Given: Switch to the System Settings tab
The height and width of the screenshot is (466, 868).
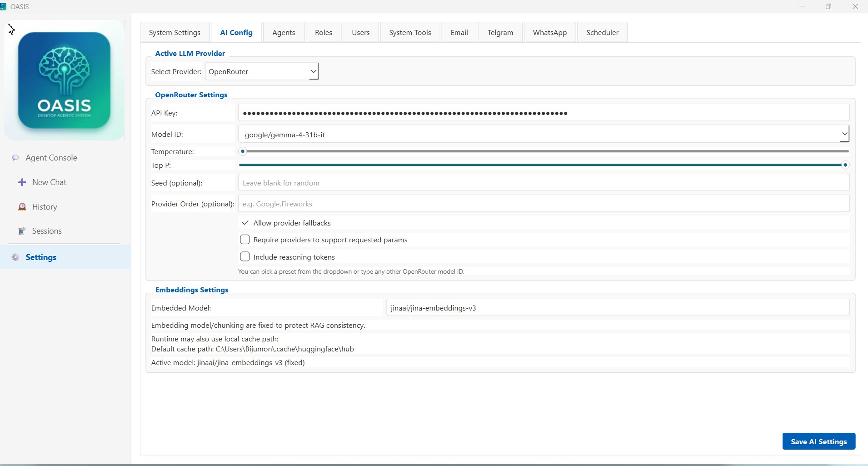Looking at the screenshot, I should 175,32.
